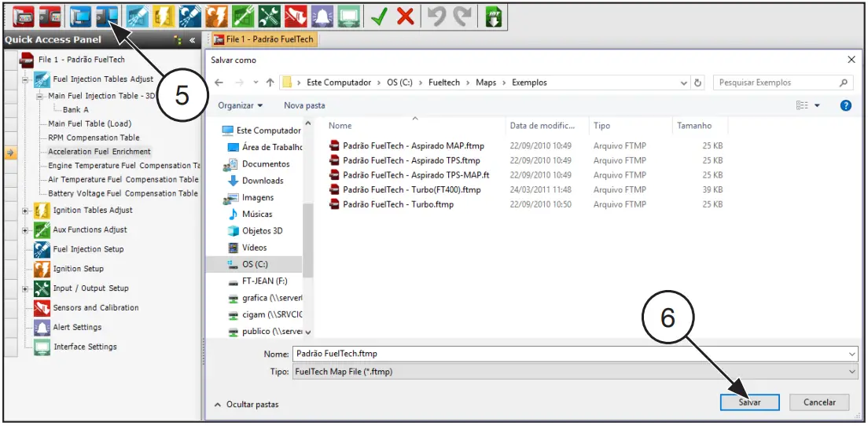
Task: Select OS (C:) drive in navigation pane
Action: (x=254, y=264)
